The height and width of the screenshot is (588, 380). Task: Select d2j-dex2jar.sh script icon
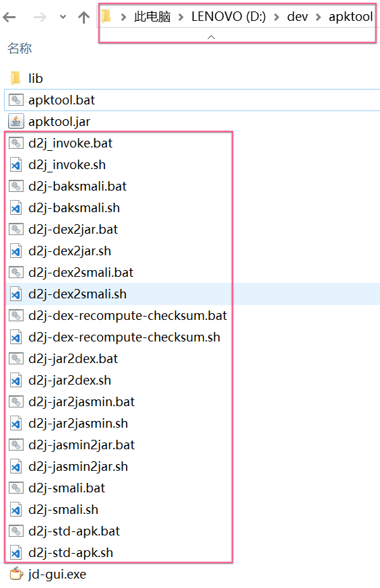(15, 251)
